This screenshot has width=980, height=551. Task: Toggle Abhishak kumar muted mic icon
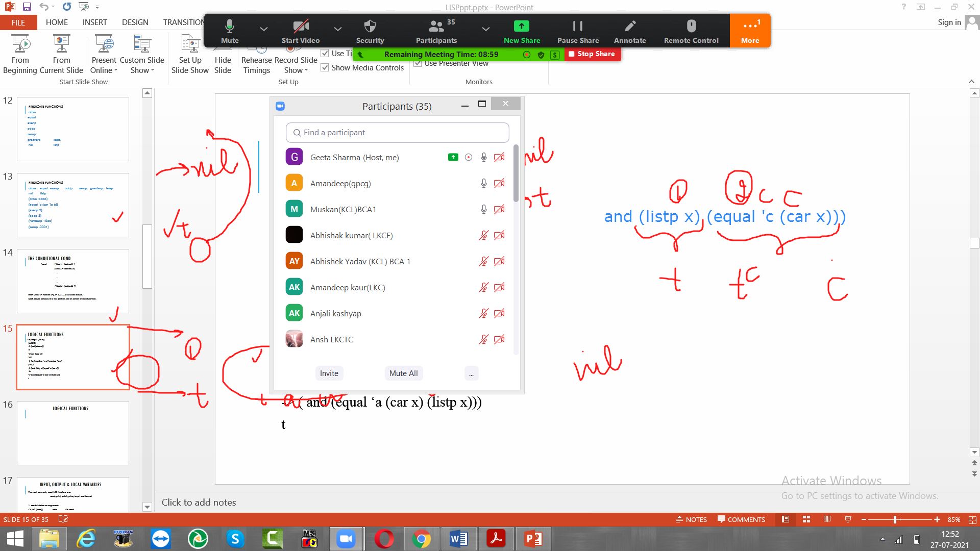point(483,235)
